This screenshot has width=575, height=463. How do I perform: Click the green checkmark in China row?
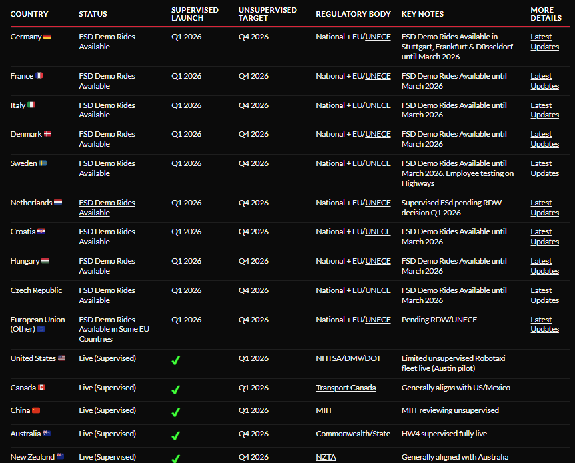click(176, 412)
